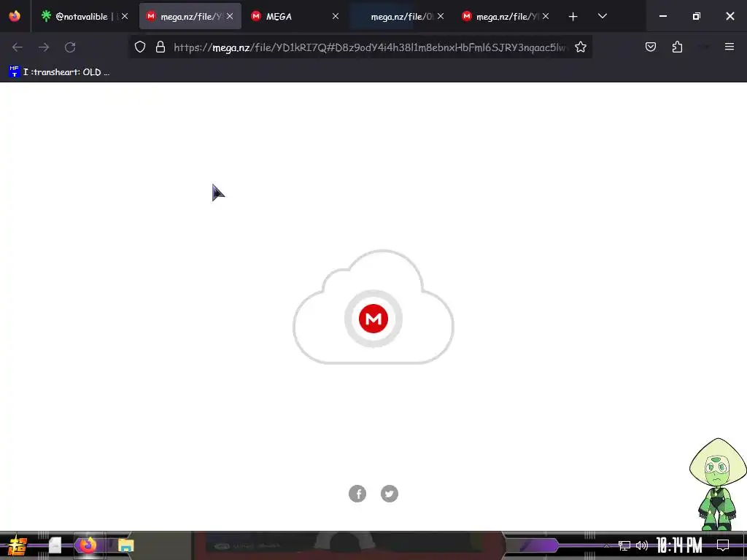747x560 pixels.
Task: Open network status tray icon
Action: (624, 545)
